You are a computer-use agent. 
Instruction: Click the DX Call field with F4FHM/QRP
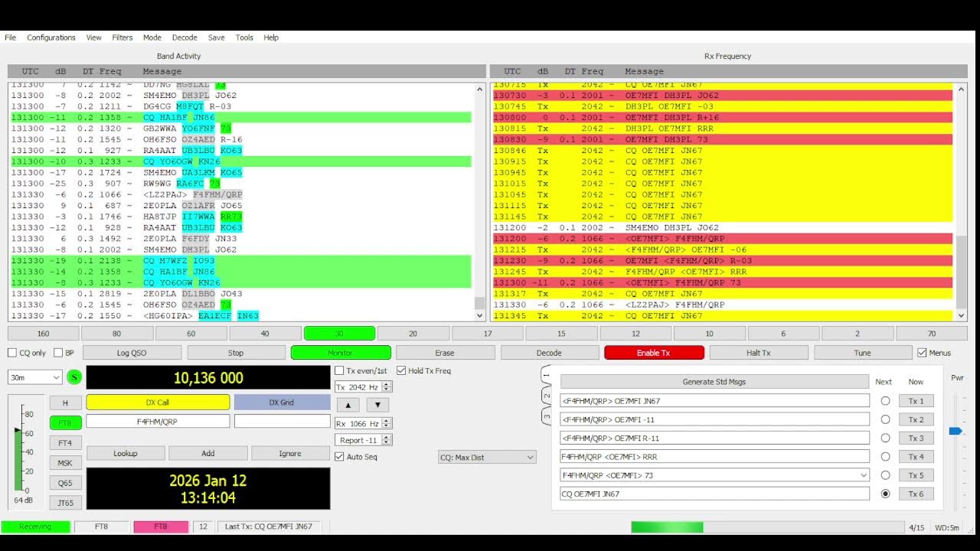158,421
